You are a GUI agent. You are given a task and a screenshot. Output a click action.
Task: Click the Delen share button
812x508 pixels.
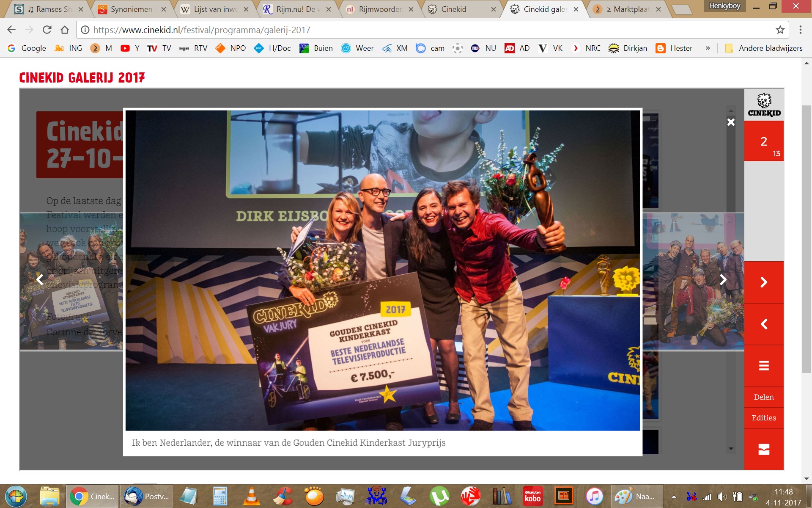764,397
